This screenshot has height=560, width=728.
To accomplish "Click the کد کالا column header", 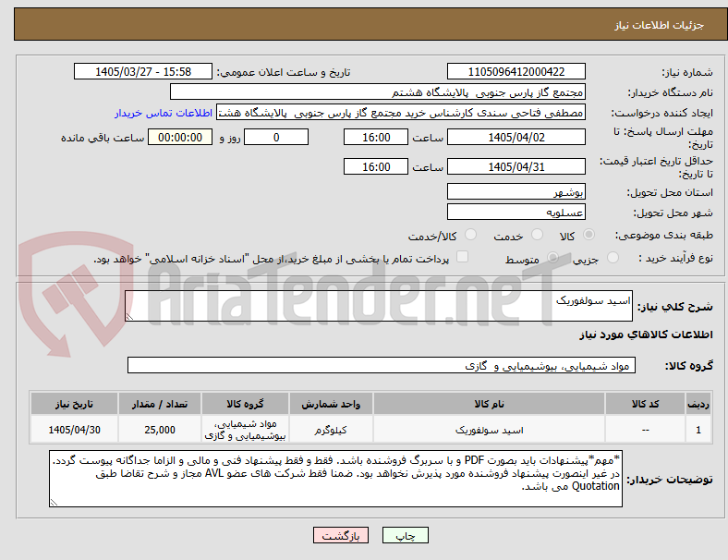I will [645, 404].
